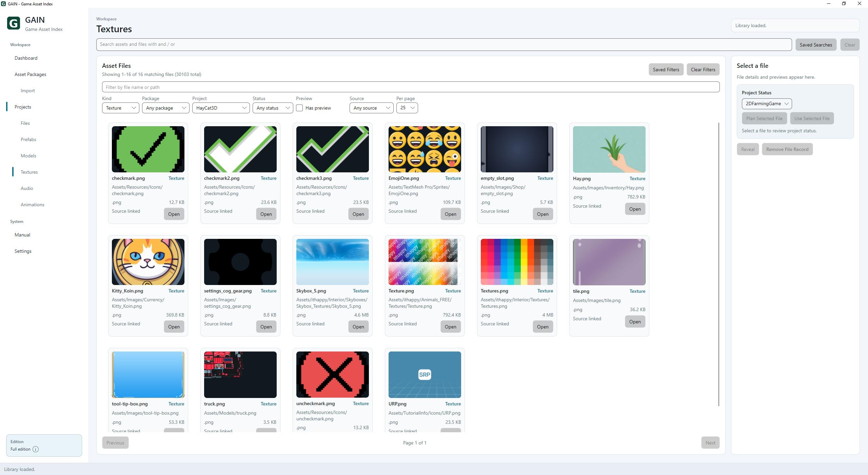This screenshot has height=475, width=868.
Task: Open the 2DFarmingGame project status dropdown
Action: tap(767, 104)
